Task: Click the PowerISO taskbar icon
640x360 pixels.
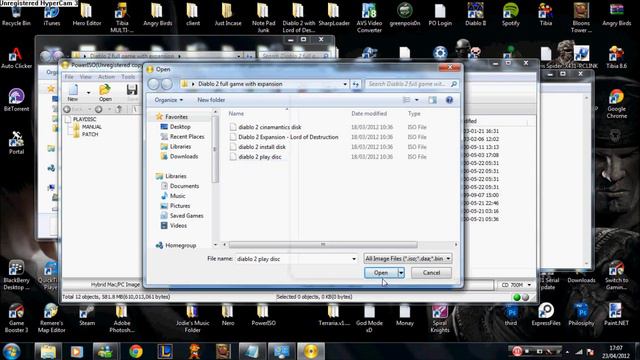Action: (x=311, y=351)
